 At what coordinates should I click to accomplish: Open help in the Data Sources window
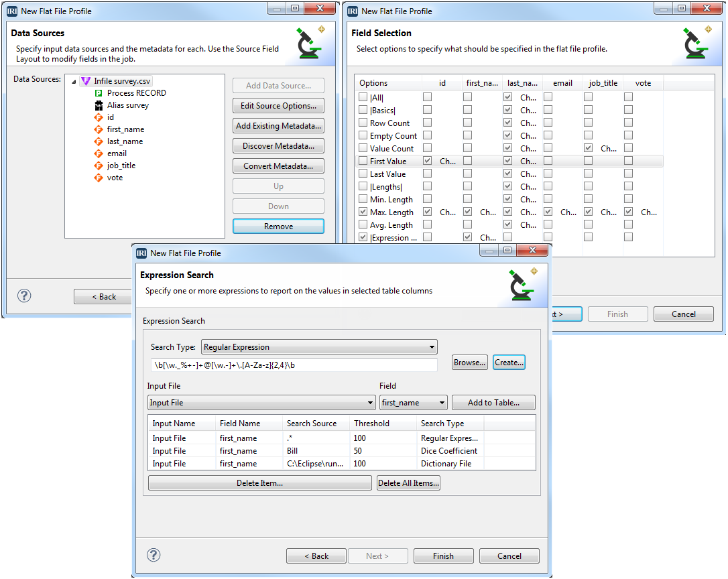[x=24, y=296]
